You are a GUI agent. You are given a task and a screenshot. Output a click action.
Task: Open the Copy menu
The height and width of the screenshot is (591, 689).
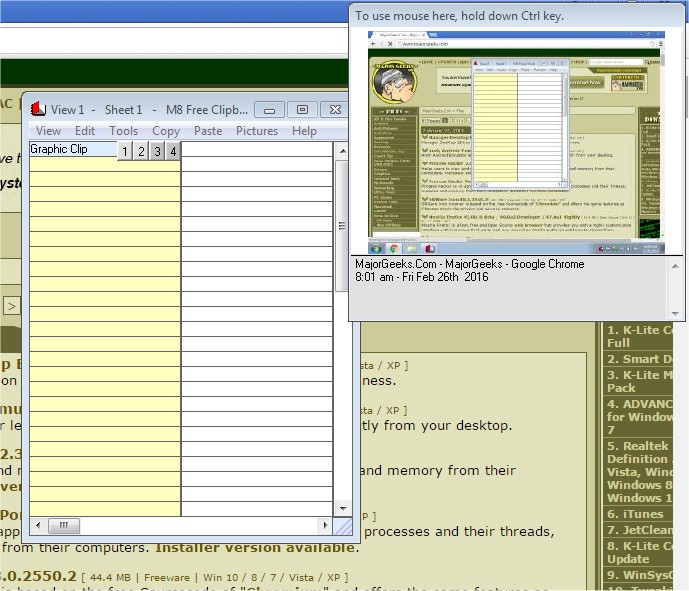click(166, 131)
